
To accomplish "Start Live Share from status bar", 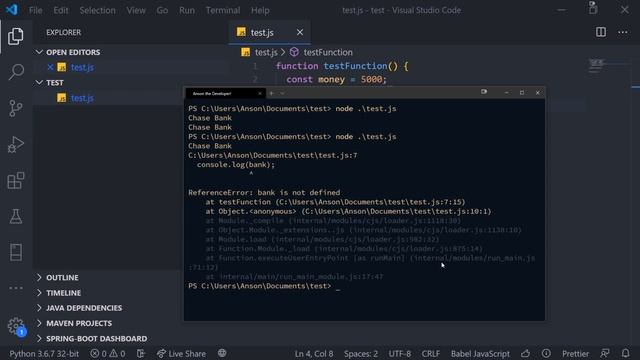I will (x=182, y=353).
